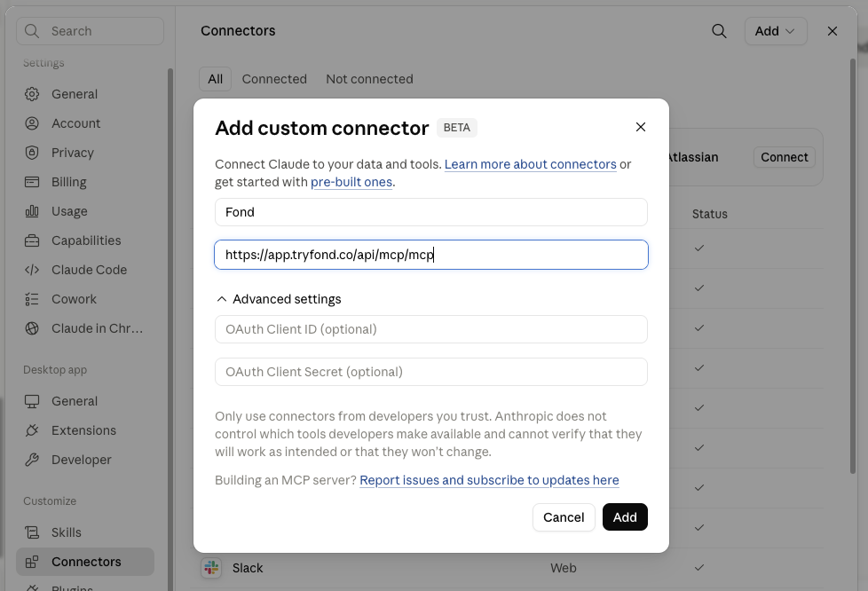This screenshot has height=591, width=868.
Task: Close the Add custom connector dialog
Action: (x=641, y=127)
